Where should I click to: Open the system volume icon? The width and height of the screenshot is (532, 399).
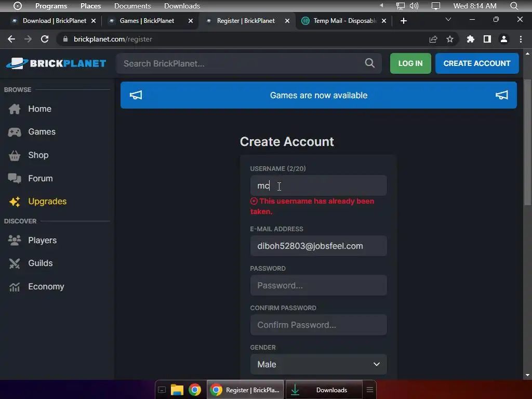tap(414, 6)
